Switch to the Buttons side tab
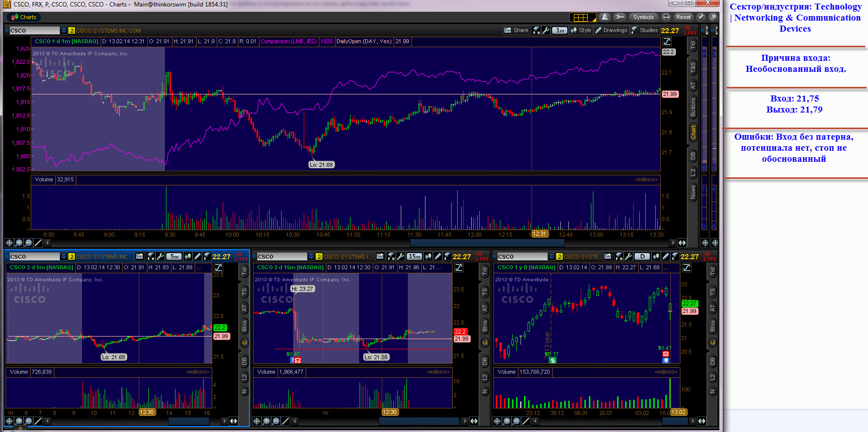Screen dimensions: 868x432 pos(693,107)
